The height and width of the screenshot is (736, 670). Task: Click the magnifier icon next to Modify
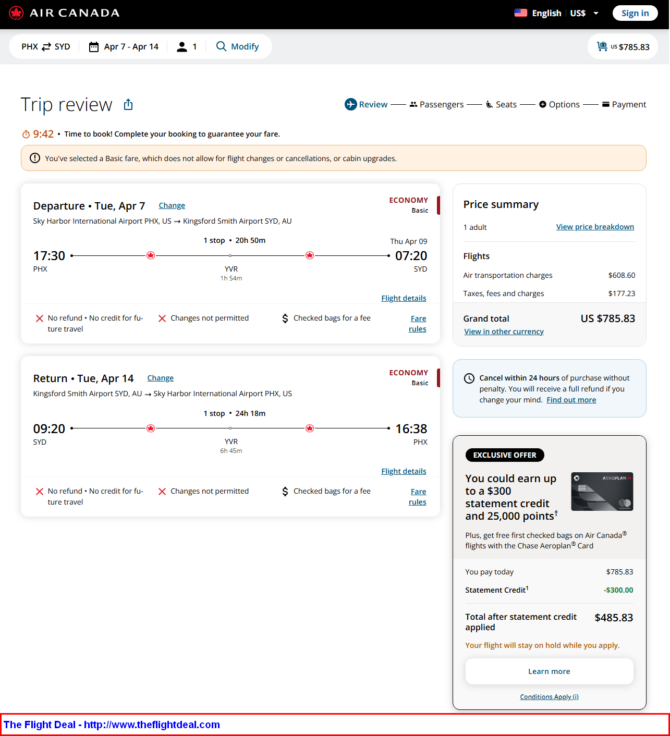tap(221, 46)
